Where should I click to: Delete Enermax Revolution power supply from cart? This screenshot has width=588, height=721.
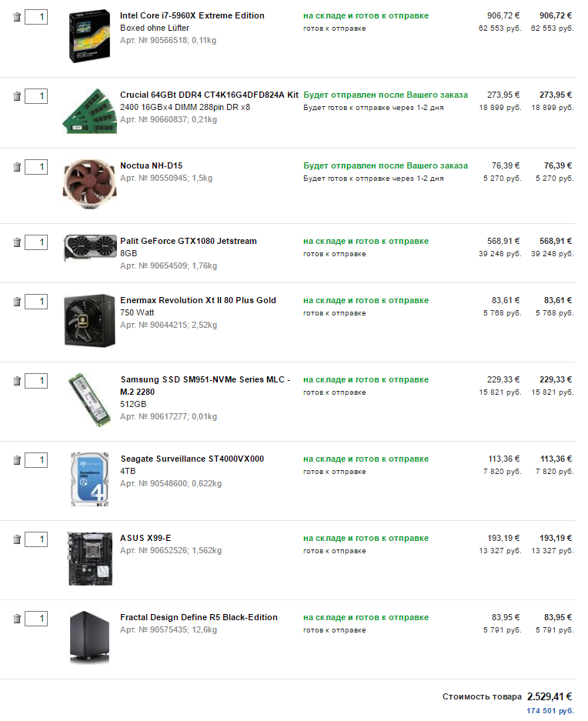(x=17, y=302)
